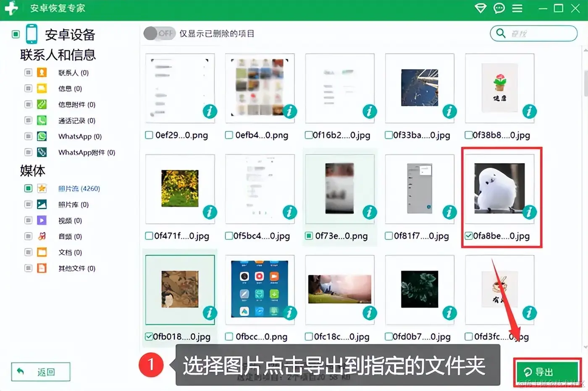Check the box for 0ef29...0.png

click(x=149, y=135)
